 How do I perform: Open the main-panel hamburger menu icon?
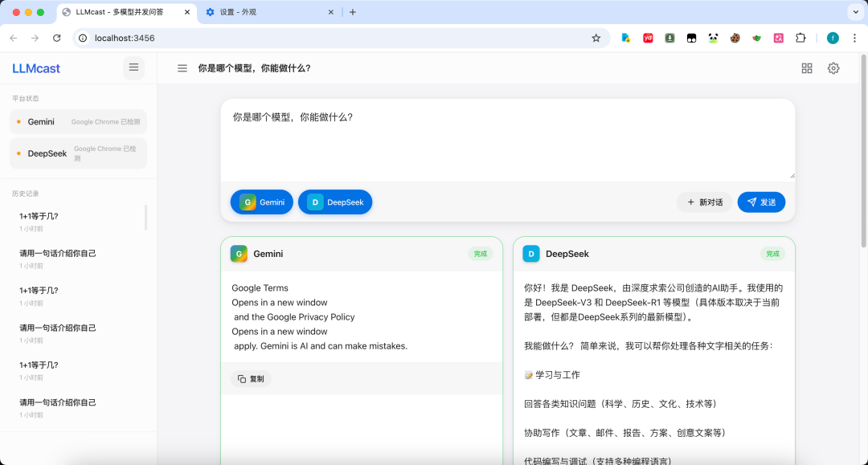click(182, 68)
